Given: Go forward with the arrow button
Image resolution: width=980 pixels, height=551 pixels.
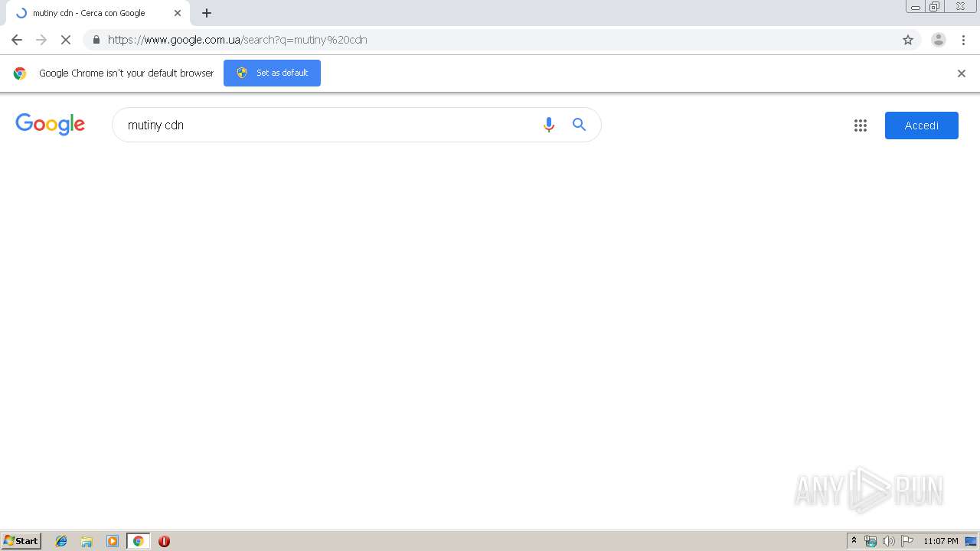Looking at the screenshot, I should [x=41, y=40].
